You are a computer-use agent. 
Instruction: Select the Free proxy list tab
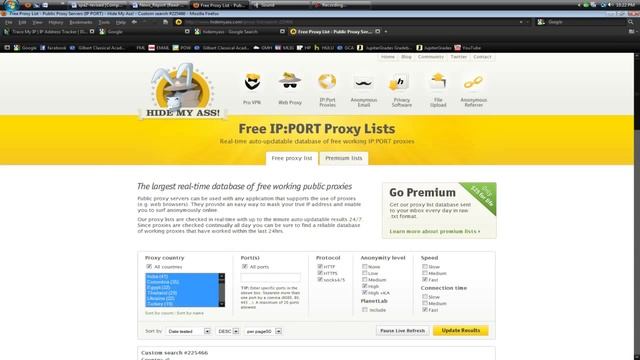(292, 158)
